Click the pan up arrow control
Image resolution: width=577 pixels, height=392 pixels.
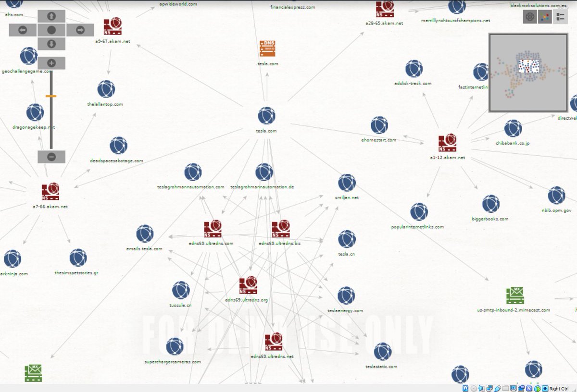coord(51,15)
